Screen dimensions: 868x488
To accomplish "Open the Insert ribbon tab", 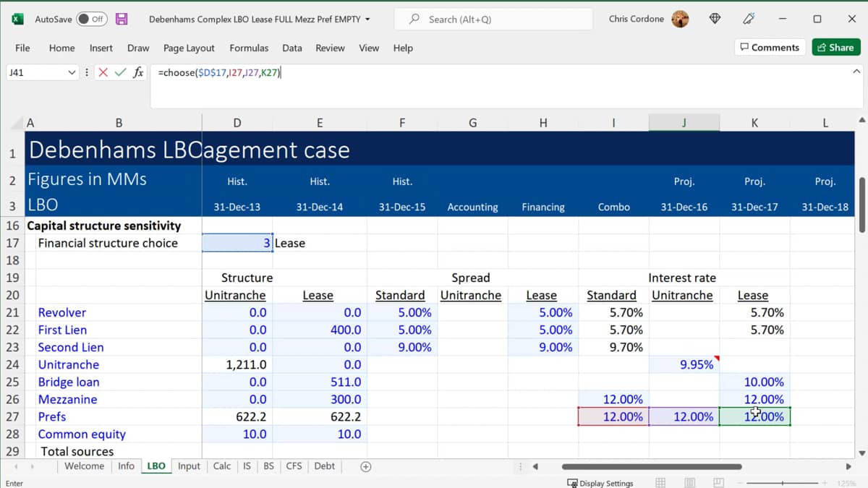I will (x=101, y=48).
